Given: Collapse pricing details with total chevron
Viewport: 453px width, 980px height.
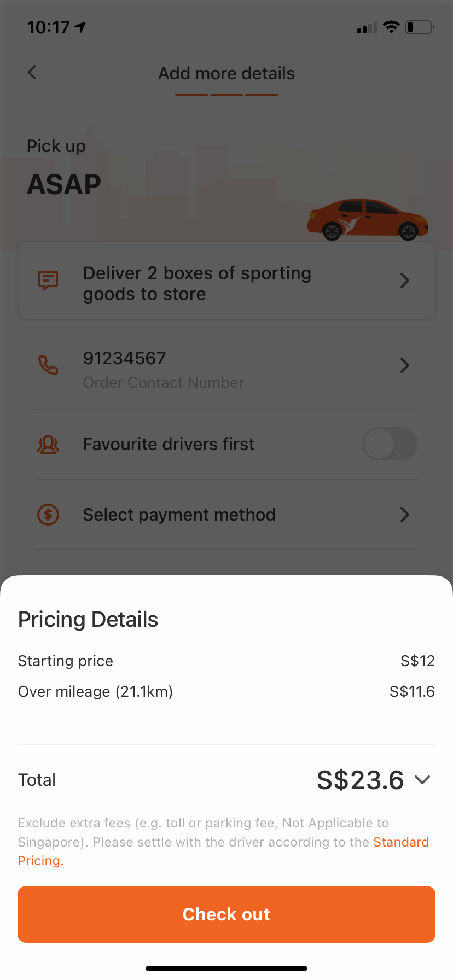Looking at the screenshot, I should tap(422, 780).
